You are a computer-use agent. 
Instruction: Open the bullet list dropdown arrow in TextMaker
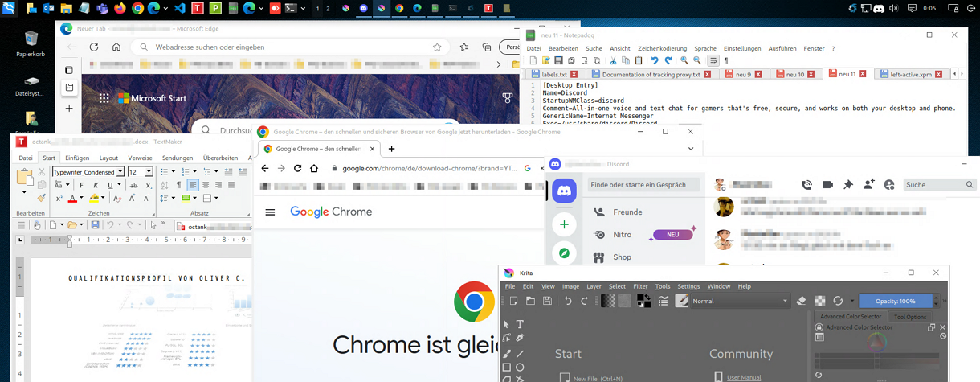[x=174, y=172]
